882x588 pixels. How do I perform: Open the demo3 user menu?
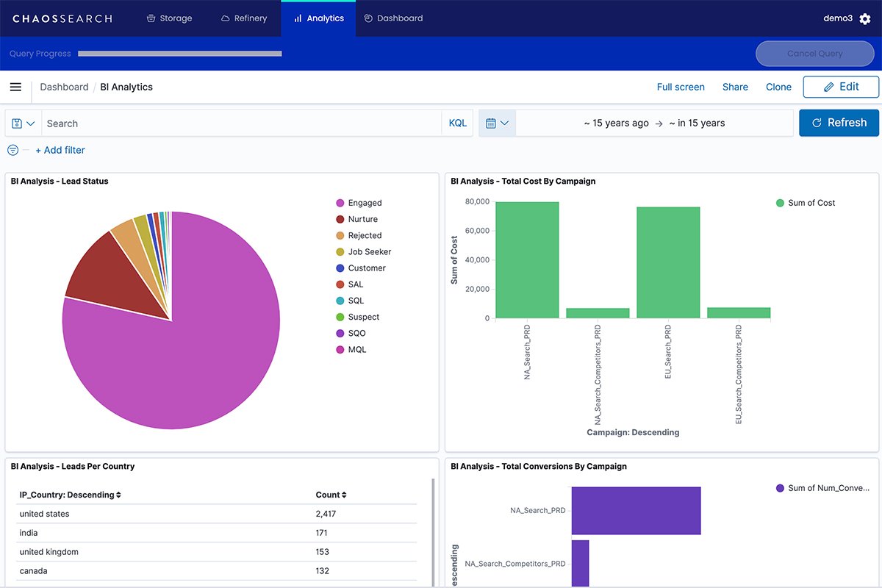(837, 18)
